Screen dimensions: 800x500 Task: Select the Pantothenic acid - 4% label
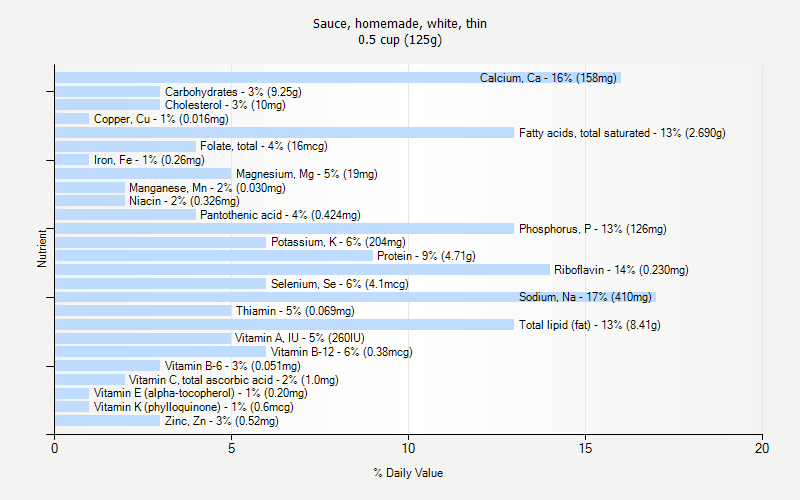pos(280,215)
